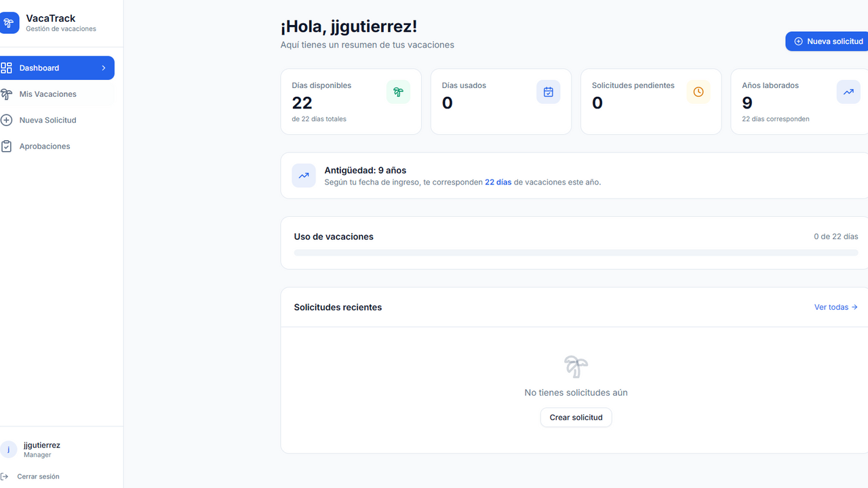This screenshot has height=488, width=868.
Task: Click the logout arrow icon near Cerrar sesión
Action: click(x=4, y=476)
